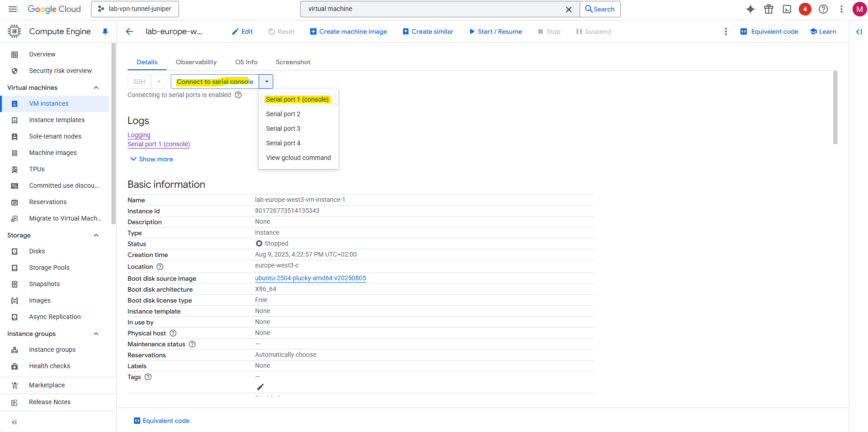Click the help icon beside Location
The image size is (868, 432).
click(x=160, y=267)
